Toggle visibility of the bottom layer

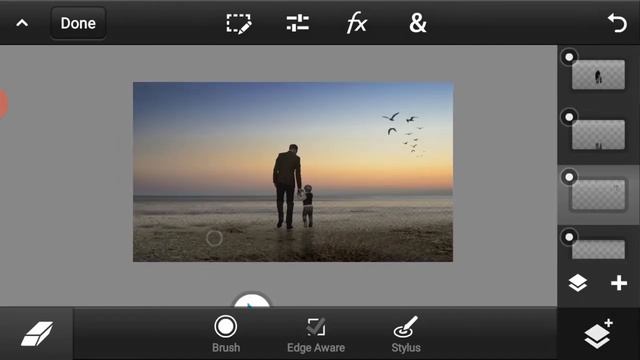569,237
